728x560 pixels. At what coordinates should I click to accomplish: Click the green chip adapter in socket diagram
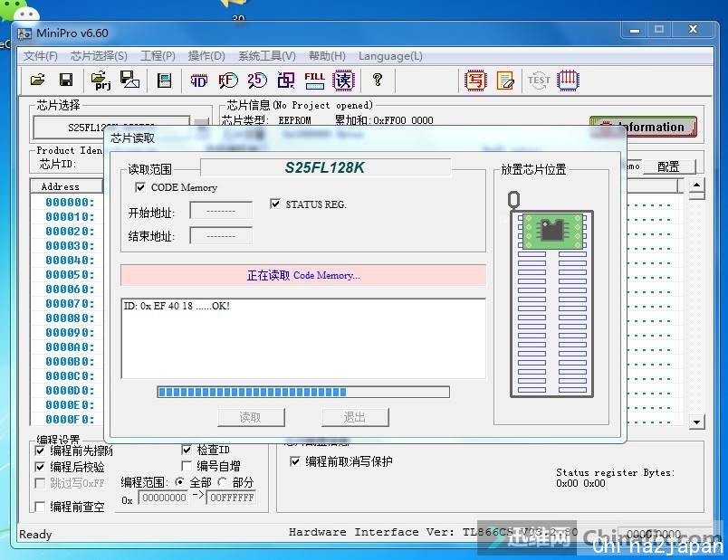pyautogui.click(x=552, y=231)
